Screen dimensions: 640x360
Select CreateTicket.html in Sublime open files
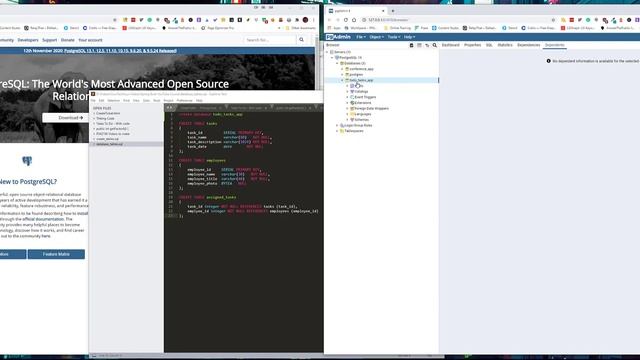108,113
